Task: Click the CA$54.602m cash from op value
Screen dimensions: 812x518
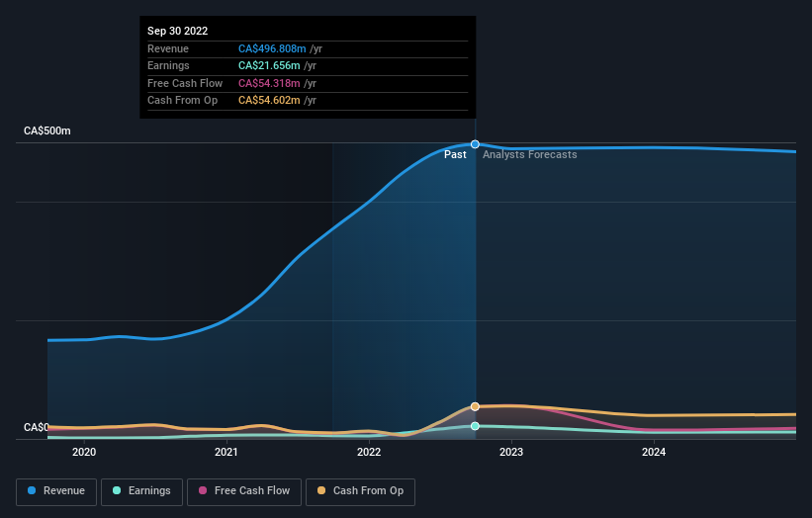Action: tap(269, 101)
